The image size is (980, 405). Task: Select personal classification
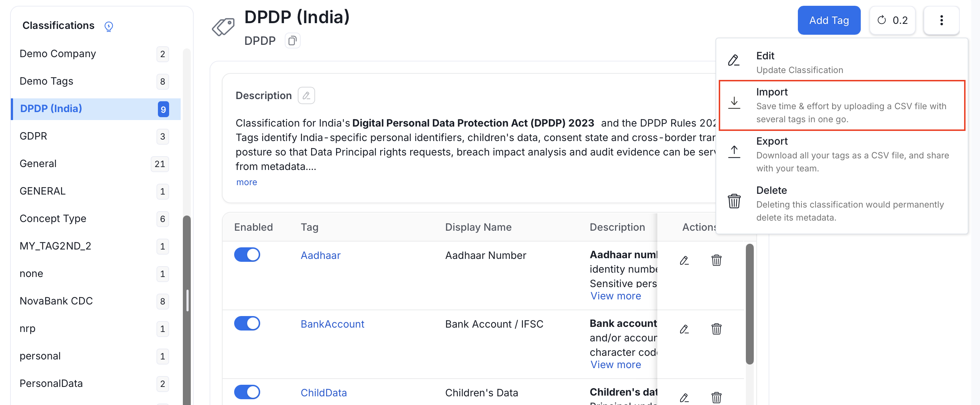tap(95, 356)
